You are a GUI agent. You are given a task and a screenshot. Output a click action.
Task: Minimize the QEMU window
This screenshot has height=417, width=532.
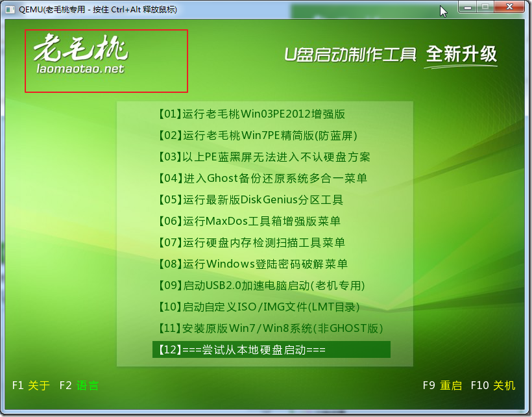coord(468,6)
